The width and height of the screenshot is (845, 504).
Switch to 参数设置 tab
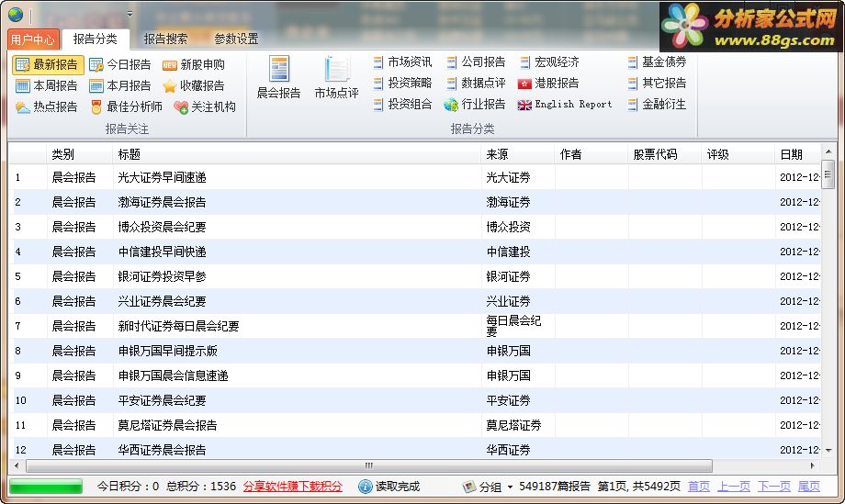(x=236, y=39)
